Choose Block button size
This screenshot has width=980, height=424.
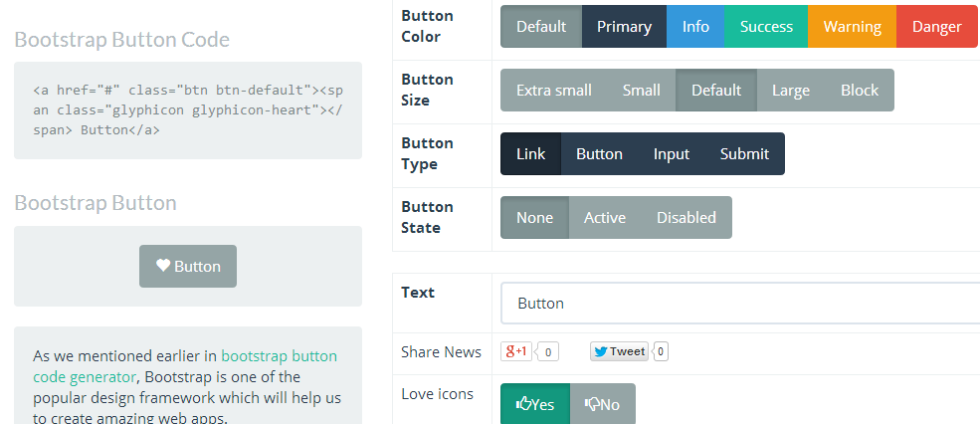coord(860,91)
